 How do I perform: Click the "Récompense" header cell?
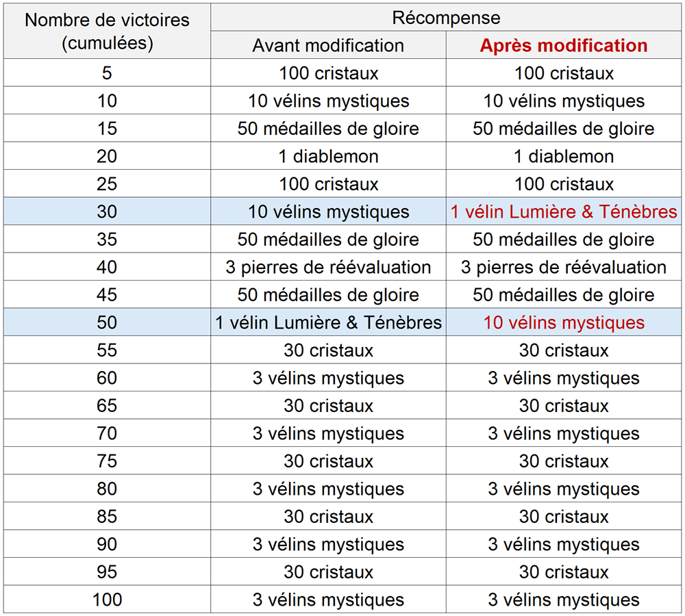click(x=446, y=18)
